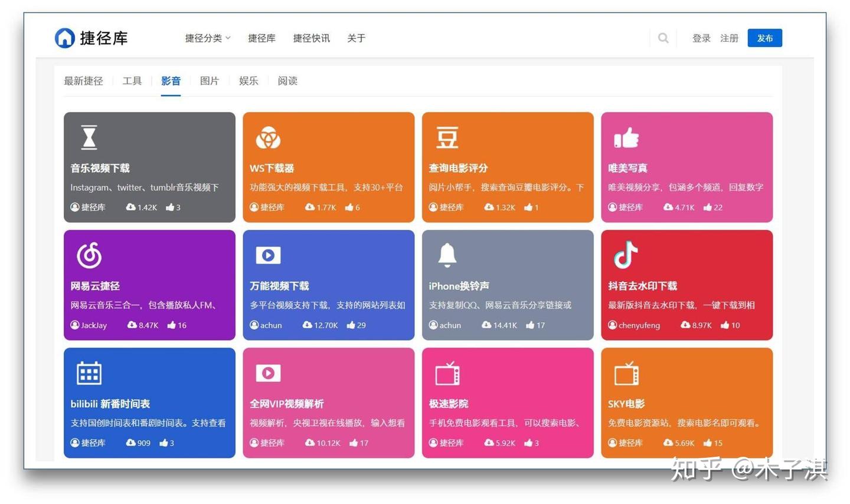
Task: Click the play icon on 万能视频下载 card
Action: (268, 255)
